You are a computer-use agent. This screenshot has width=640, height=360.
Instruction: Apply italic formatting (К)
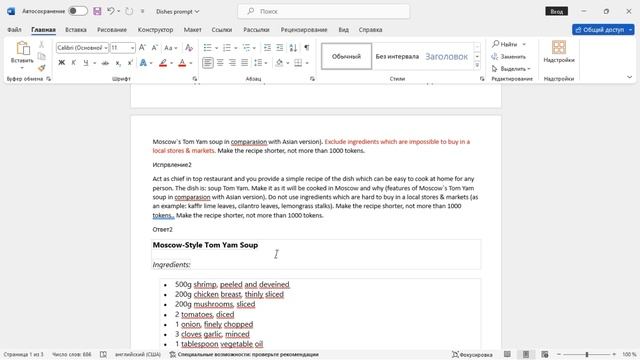[73, 63]
